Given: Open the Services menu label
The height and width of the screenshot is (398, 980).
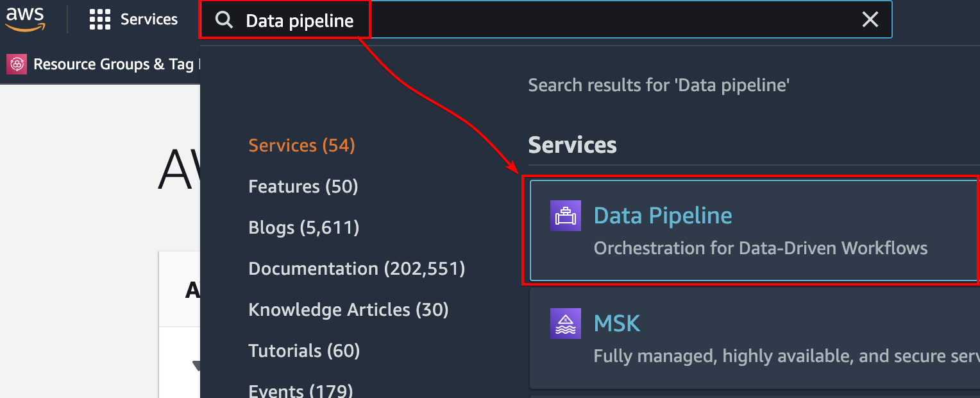Looking at the screenshot, I should click(x=149, y=20).
